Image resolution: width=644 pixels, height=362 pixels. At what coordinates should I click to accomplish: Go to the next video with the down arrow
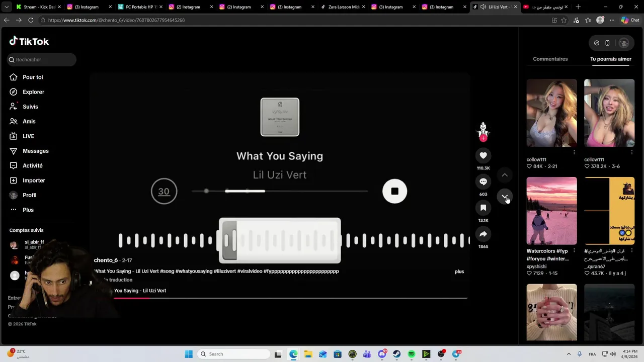coord(505,197)
